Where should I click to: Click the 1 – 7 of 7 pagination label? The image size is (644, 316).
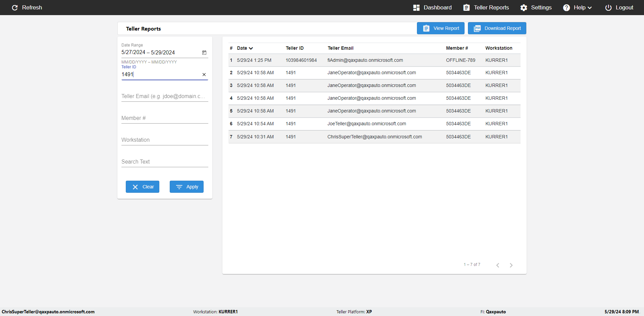[472, 265]
